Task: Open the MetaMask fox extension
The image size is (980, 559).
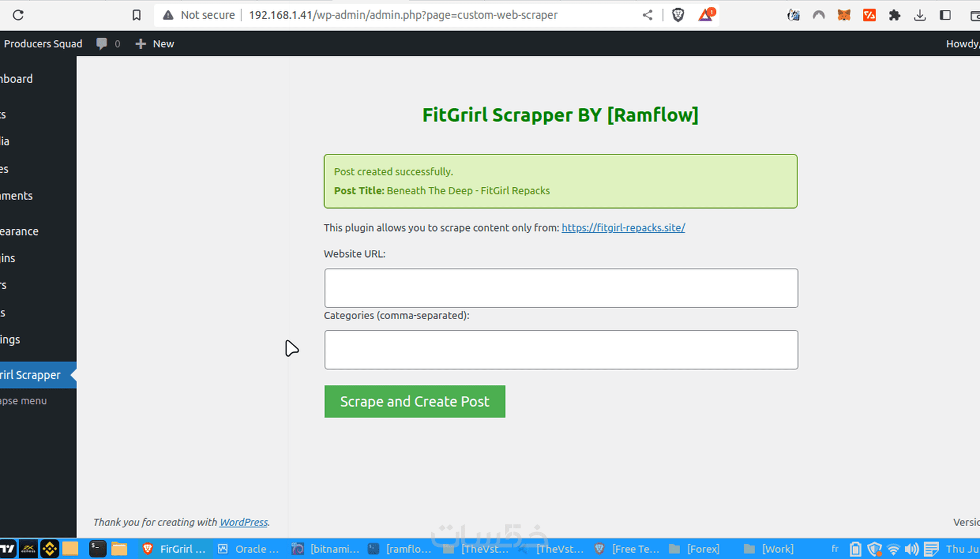Action: (844, 15)
